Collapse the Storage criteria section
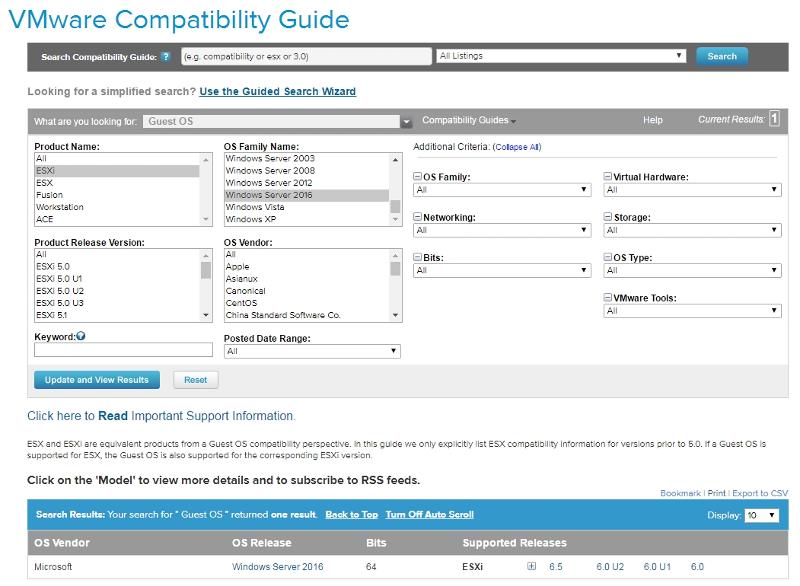 [x=610, y=217]
